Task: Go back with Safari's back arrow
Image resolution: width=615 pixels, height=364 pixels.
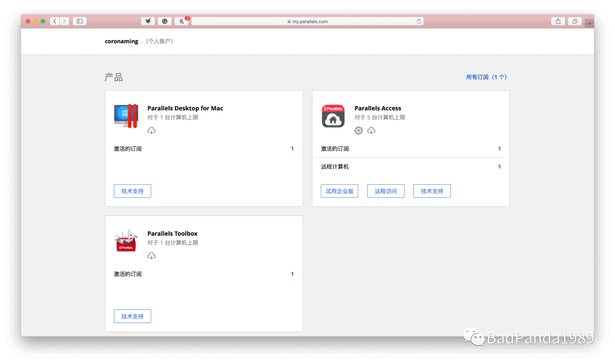Action: pos(55,21)
